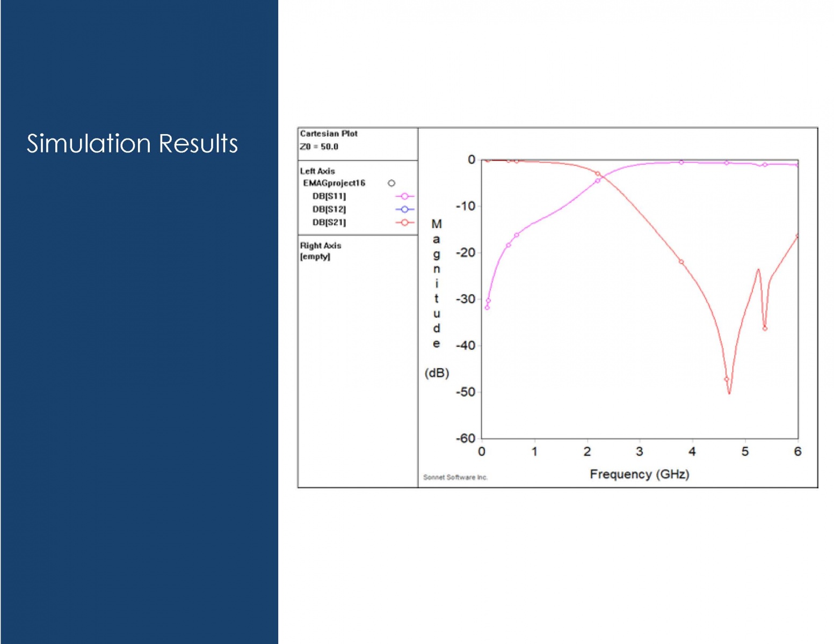Click the lowest S11 data marker near -32 dB
Image resolution: width=834 pixels, height=644 pixels.
(x=487, y=308)
